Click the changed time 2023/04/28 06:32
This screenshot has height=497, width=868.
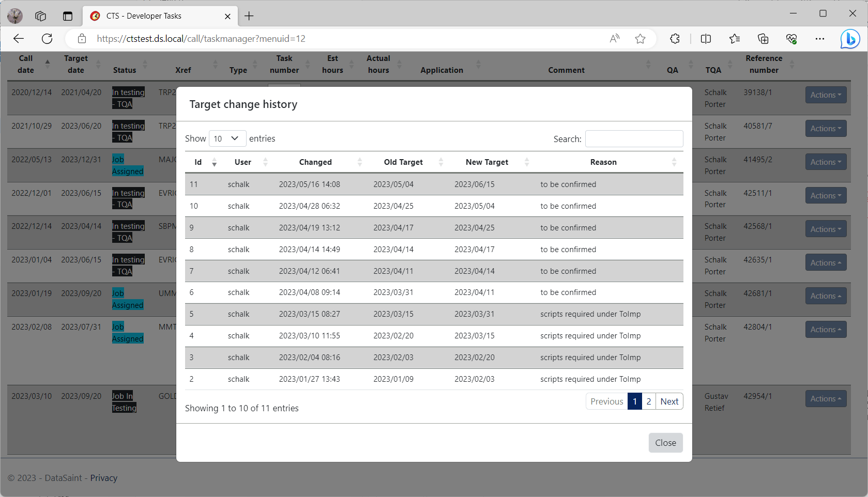tap(309, 206)
